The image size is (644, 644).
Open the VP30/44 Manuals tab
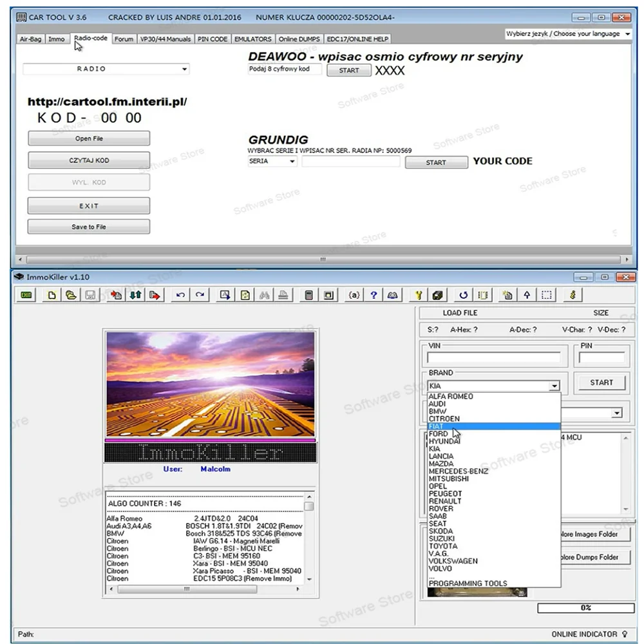click(166, 39)
